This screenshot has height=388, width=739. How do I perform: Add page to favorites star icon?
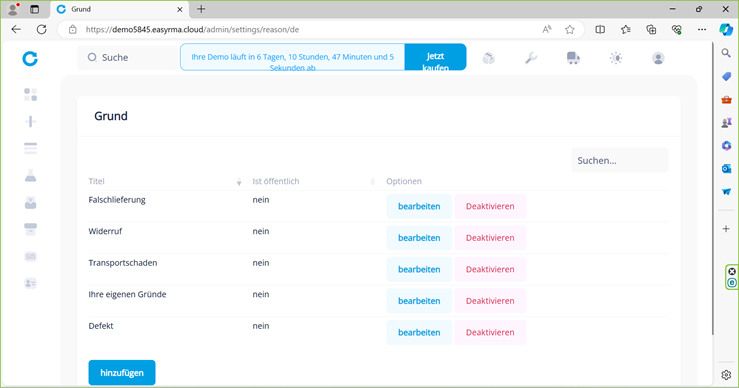pyautogui.click(x=570, y=29)
